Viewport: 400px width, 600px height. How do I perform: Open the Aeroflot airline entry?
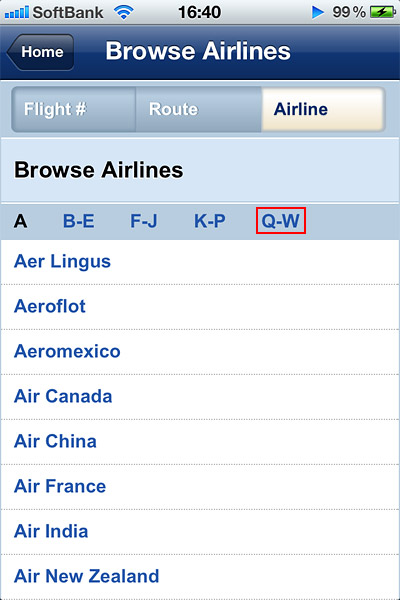[200, 307]
